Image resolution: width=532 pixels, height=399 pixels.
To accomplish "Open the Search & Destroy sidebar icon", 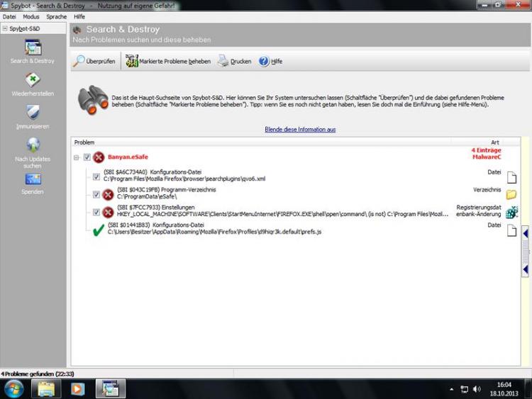I will pyautogui.click(x=33, y=47).
